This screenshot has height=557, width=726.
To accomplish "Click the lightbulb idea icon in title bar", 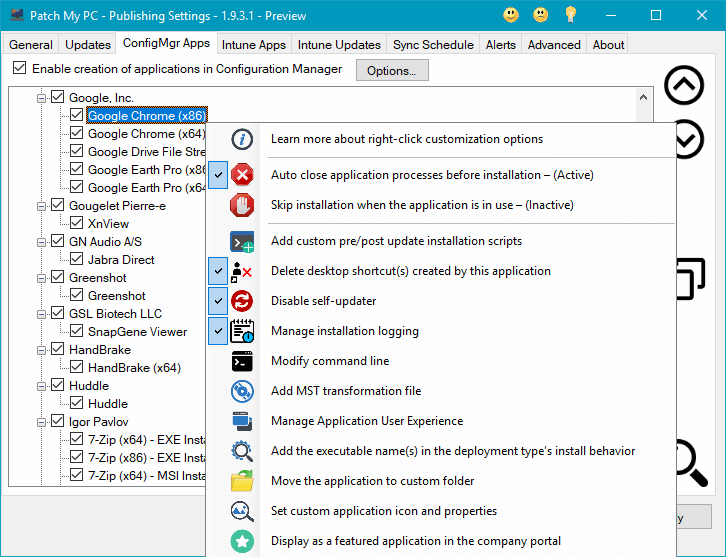I will click(x=570, y=15).
